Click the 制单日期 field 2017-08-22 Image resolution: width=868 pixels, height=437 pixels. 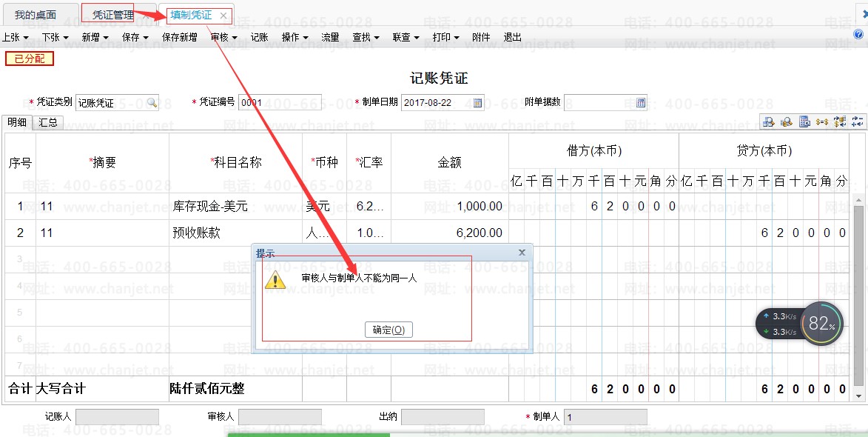point(443,102)
